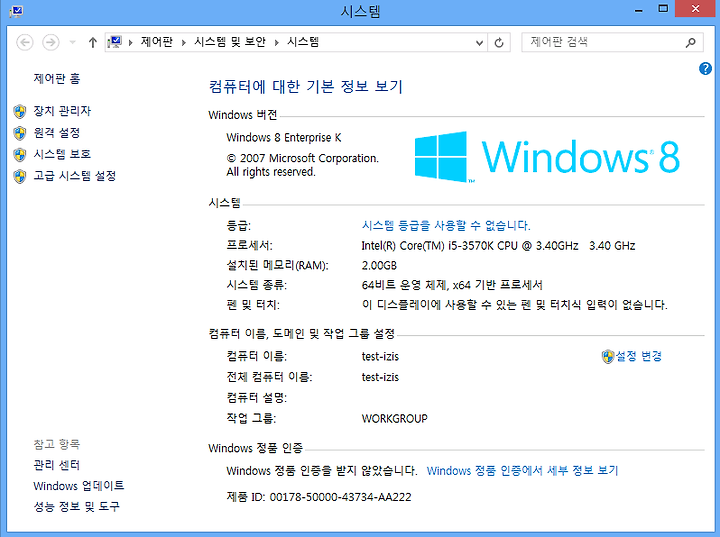
Task: Select 시스템 in the address breadcrumb
Action: coord(303,42)
